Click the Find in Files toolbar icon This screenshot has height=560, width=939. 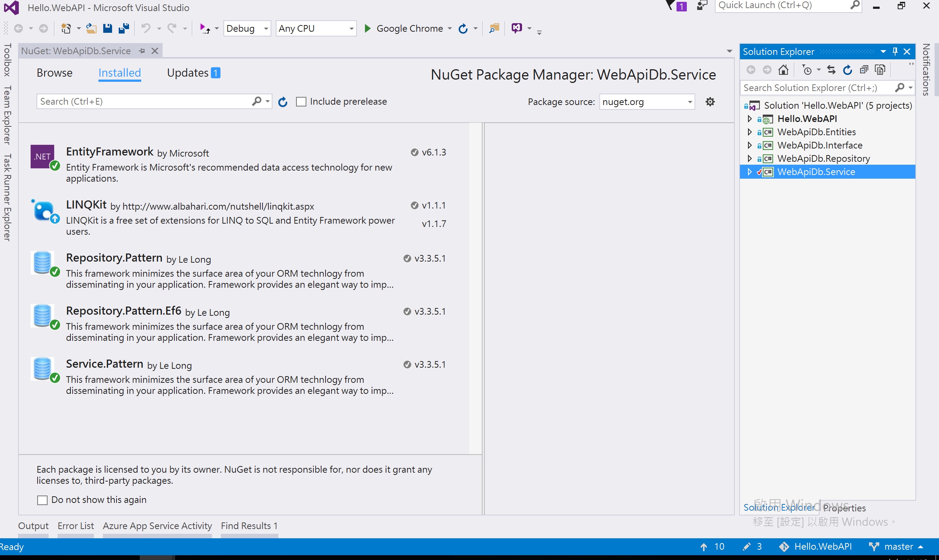click(494, 28)
